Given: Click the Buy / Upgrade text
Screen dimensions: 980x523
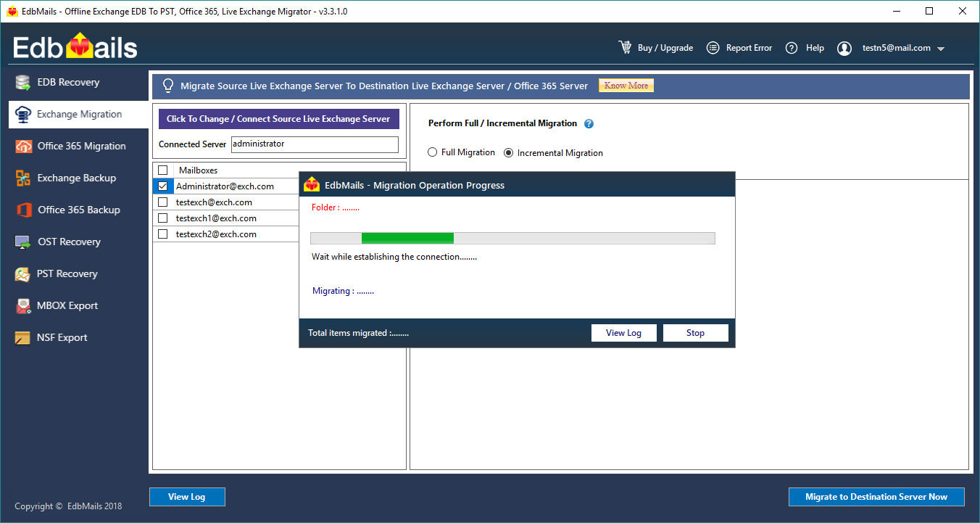Looking at the screenshot, I should point(665,48).
